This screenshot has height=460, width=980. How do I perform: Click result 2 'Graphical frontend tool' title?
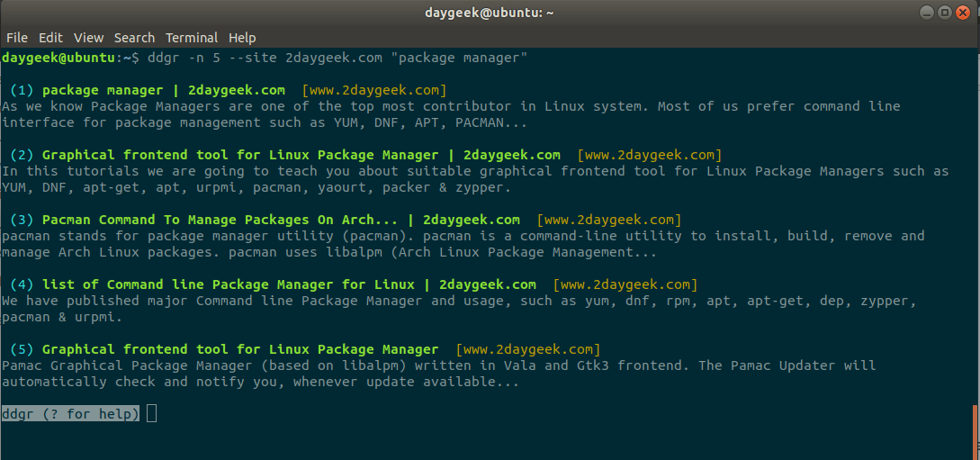point(301,155)
